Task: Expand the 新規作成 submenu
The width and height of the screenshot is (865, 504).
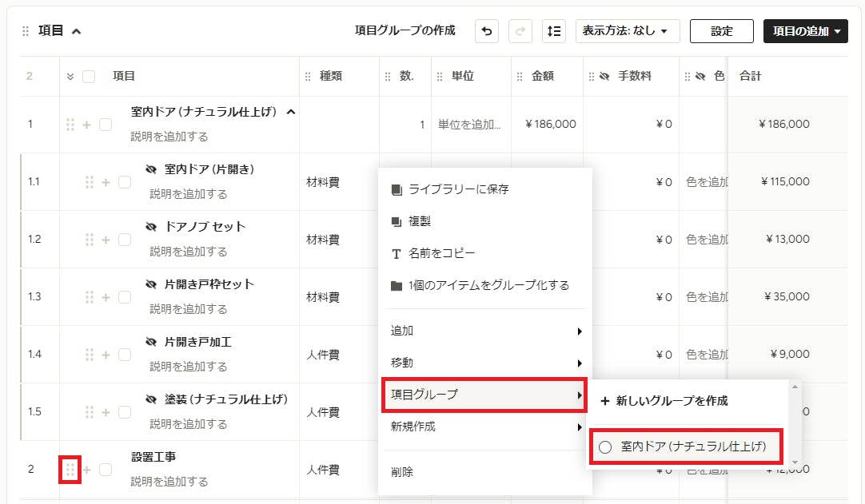Action: click(485, 427)
